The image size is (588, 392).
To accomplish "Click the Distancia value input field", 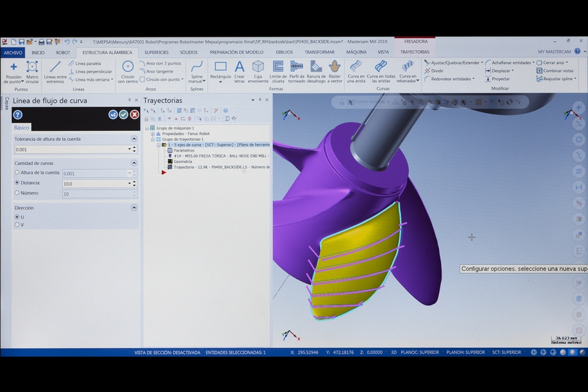I will pyautogui.click(x=96, y=184).
